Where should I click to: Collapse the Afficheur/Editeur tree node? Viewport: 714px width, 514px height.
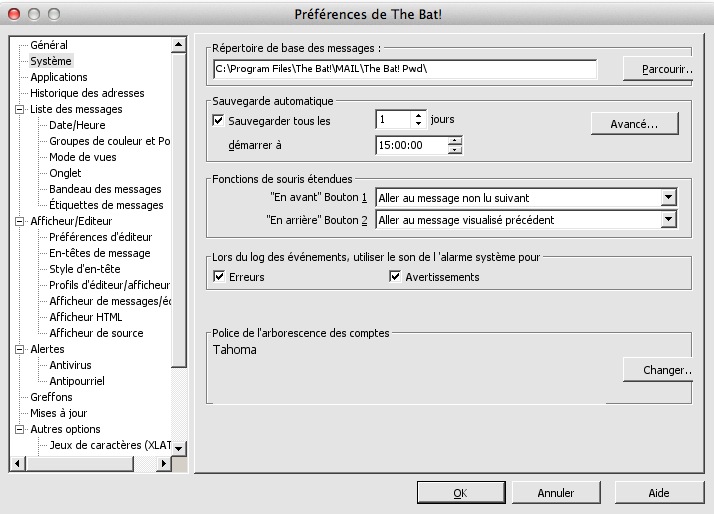[x=19, y=221]
